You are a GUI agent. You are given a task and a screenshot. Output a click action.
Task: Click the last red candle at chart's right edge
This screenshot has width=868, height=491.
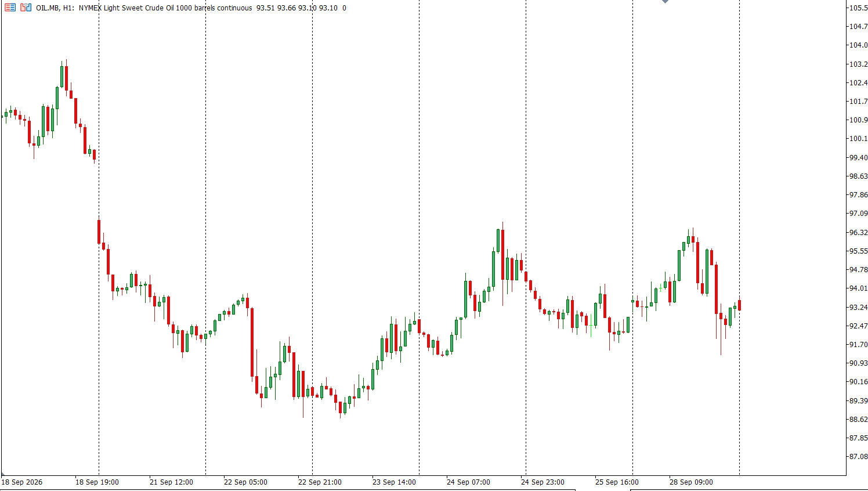(x=739, y=305)
